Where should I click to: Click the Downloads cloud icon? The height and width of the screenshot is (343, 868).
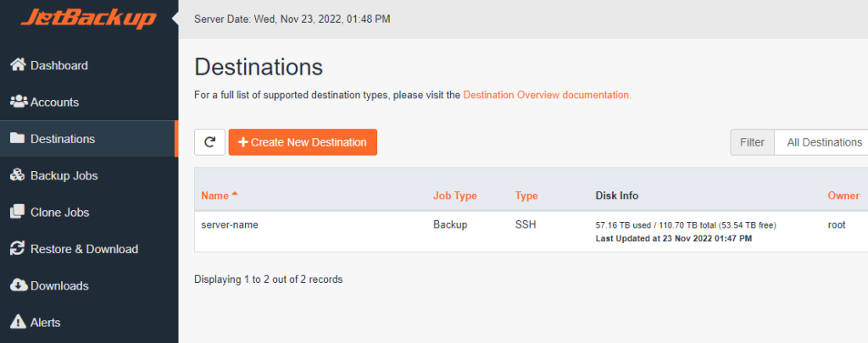click(18, 285)
